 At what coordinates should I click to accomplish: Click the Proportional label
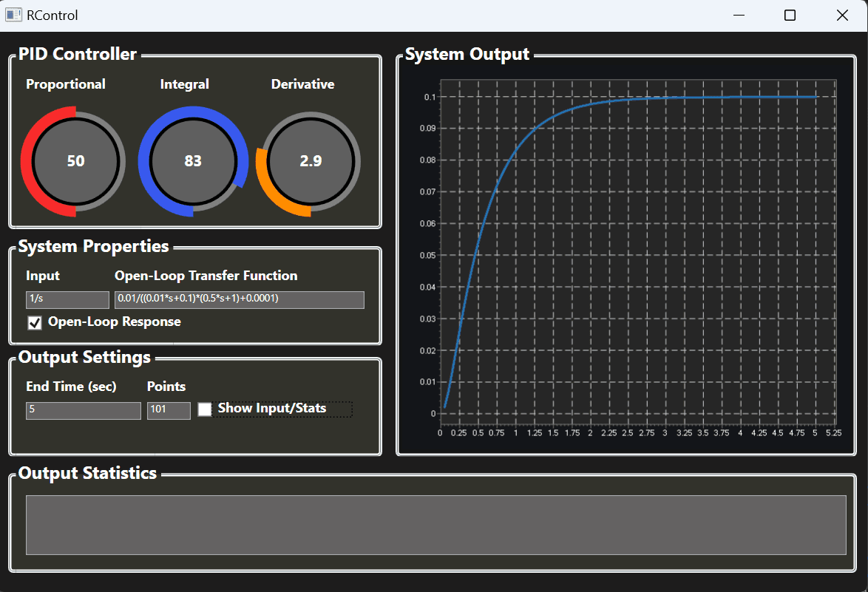coord(65,84)
